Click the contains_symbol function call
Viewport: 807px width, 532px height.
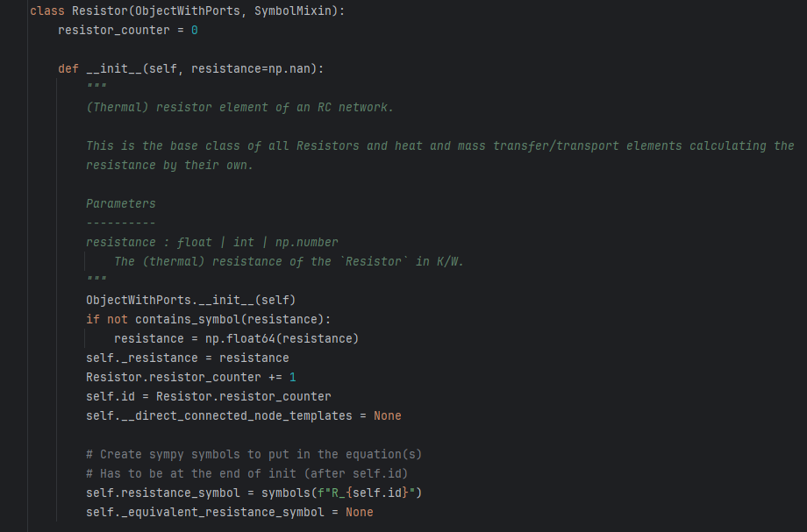[x=183, y=319]
